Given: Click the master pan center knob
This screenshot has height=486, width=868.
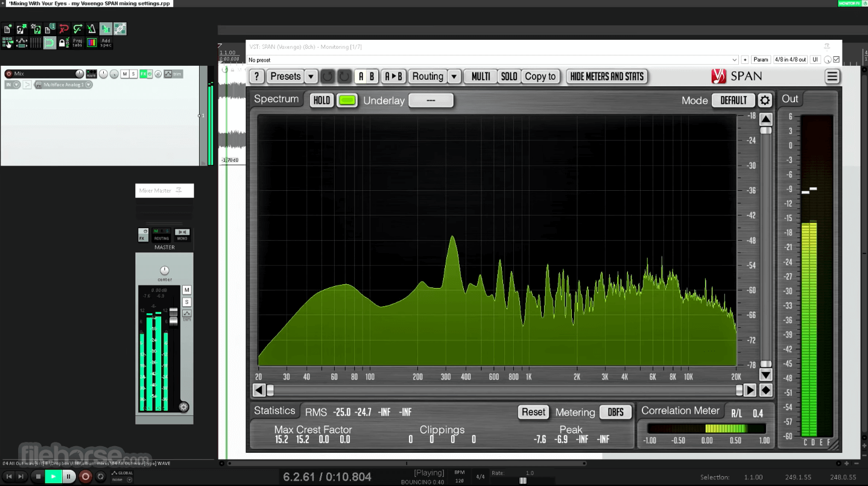Looking at the screenshot, I should tap(164, 270).
